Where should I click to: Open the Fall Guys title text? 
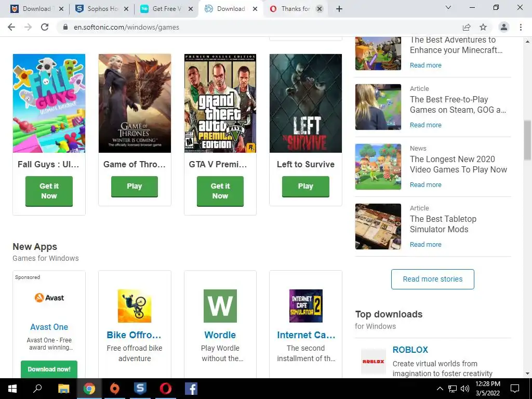pos(48,164)
